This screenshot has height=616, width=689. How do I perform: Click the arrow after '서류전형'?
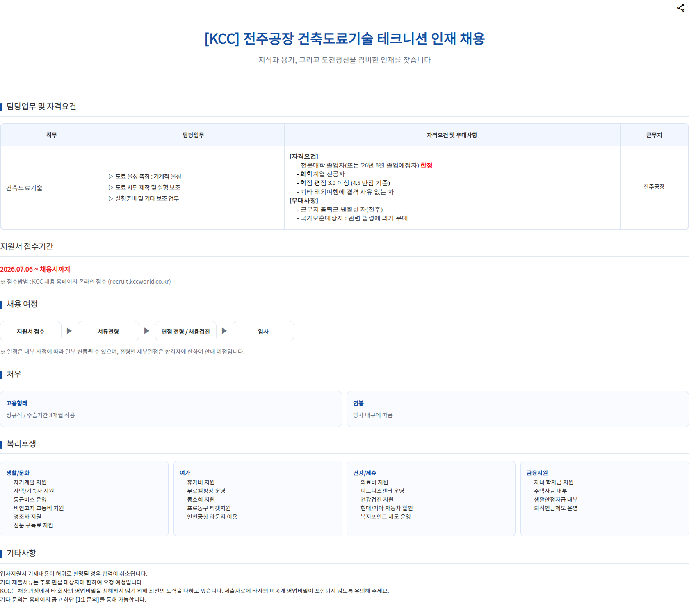coord(147,331)
